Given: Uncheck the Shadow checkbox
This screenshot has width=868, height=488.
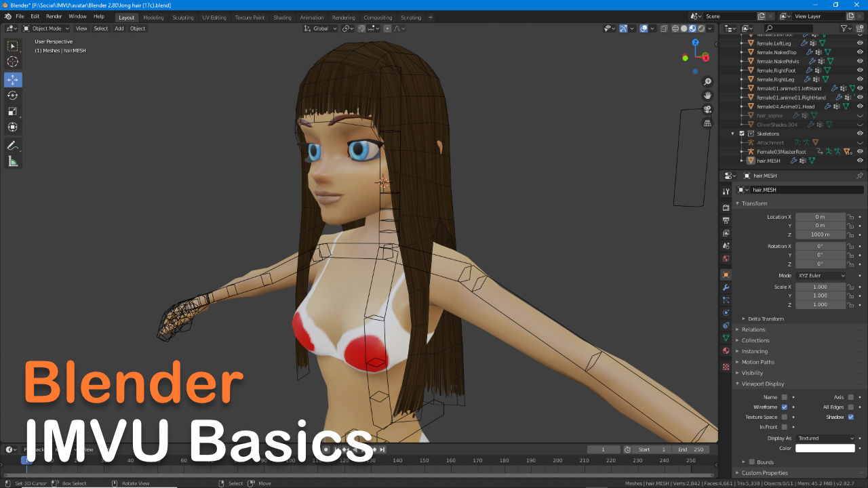Looking at the screenshot, I should pos(850,417).
